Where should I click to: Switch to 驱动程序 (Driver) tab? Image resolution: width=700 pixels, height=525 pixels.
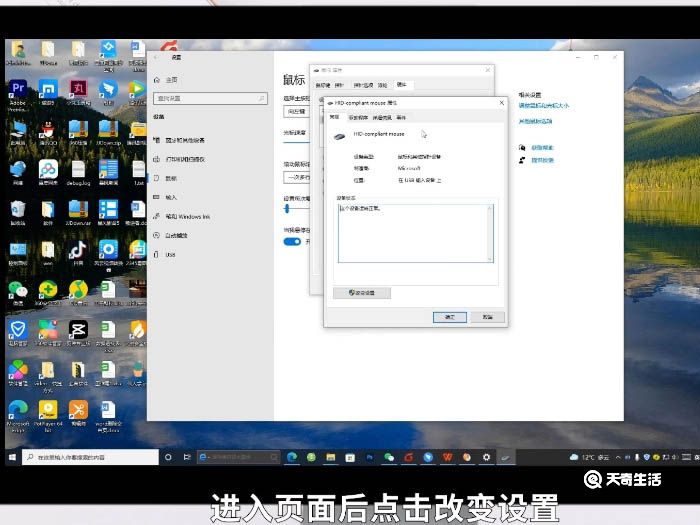358,117
